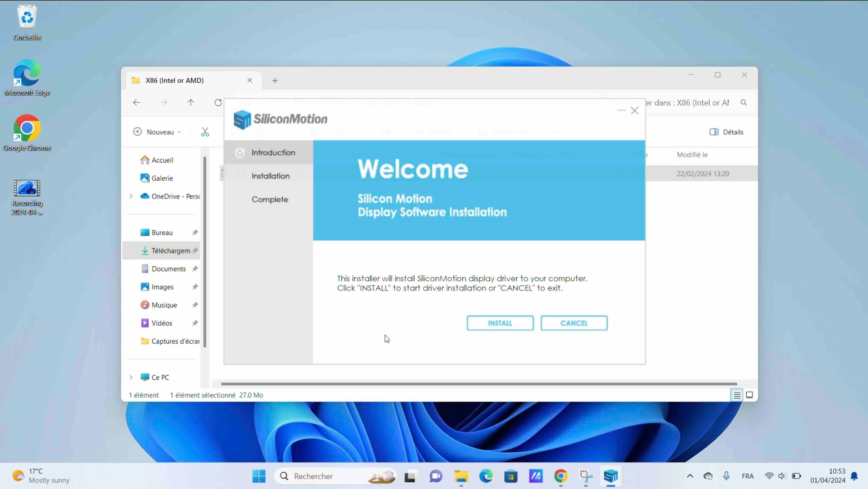Image resolution: width=868 pixels, height=489 pixels.
Task: Open Snipping Tool from taskbar
Action: [x=586, y=476]
